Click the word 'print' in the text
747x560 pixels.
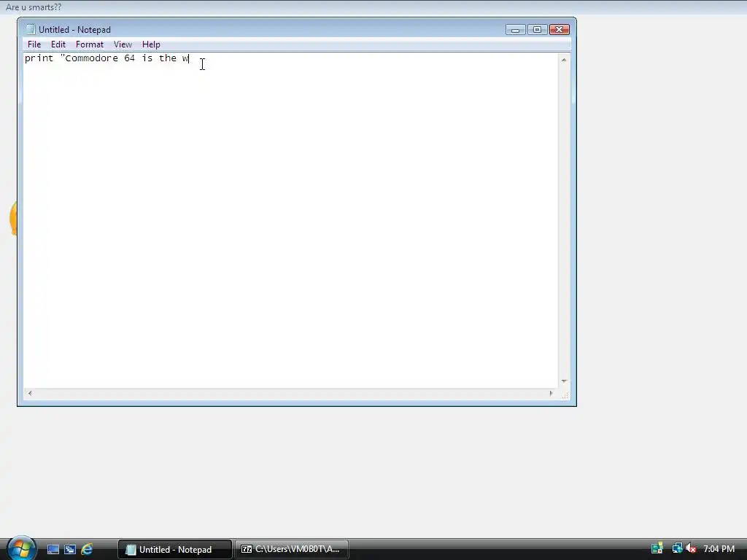tap(39, 58)
